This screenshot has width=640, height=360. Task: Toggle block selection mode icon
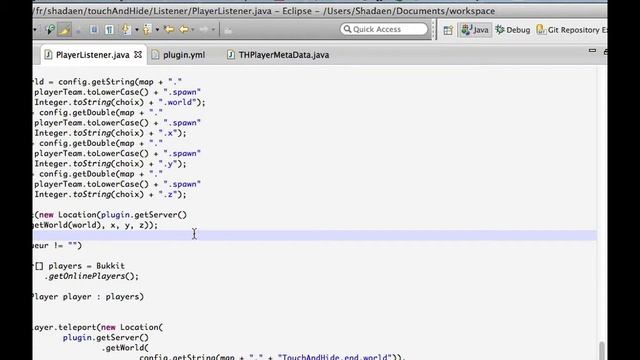pos(94,29)
